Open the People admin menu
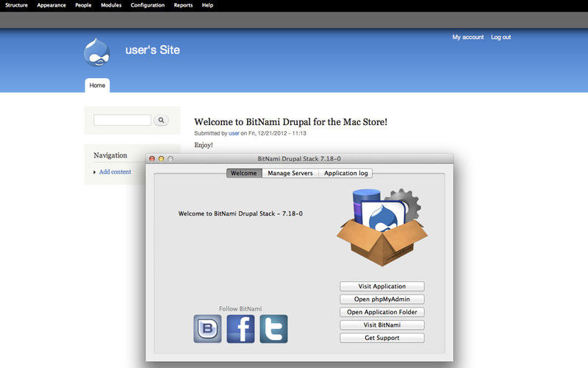 (83, 5)
